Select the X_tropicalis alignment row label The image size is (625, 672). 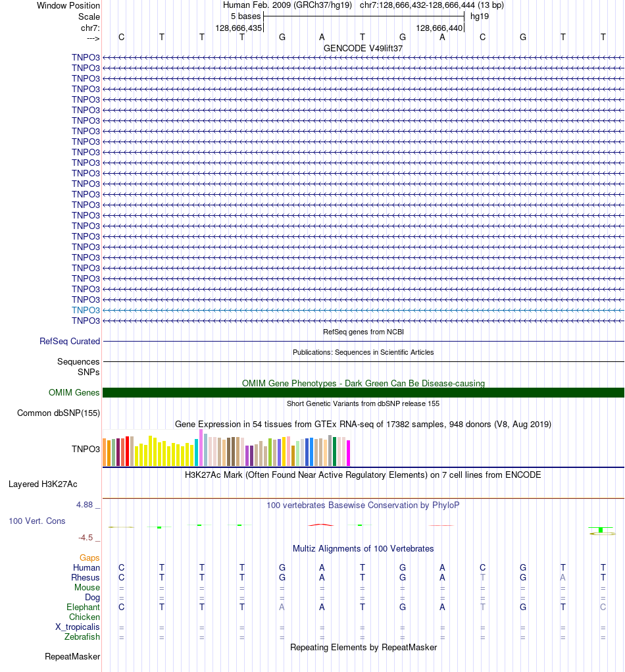coord(78,627)
